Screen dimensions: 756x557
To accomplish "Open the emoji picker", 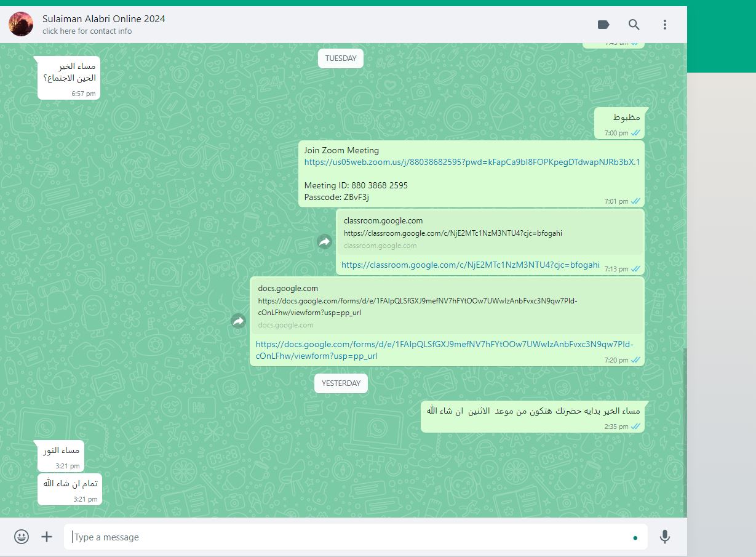I will [22, 537].
